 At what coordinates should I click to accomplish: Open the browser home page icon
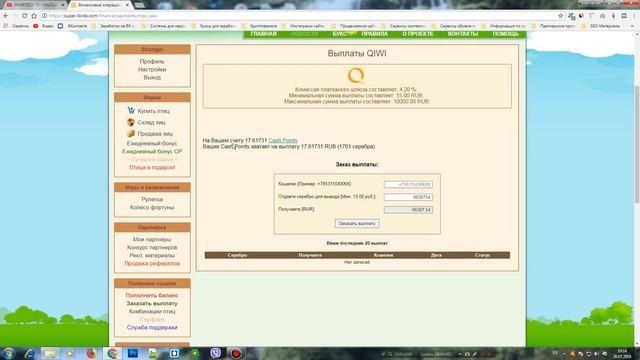(x=34, y=16)
